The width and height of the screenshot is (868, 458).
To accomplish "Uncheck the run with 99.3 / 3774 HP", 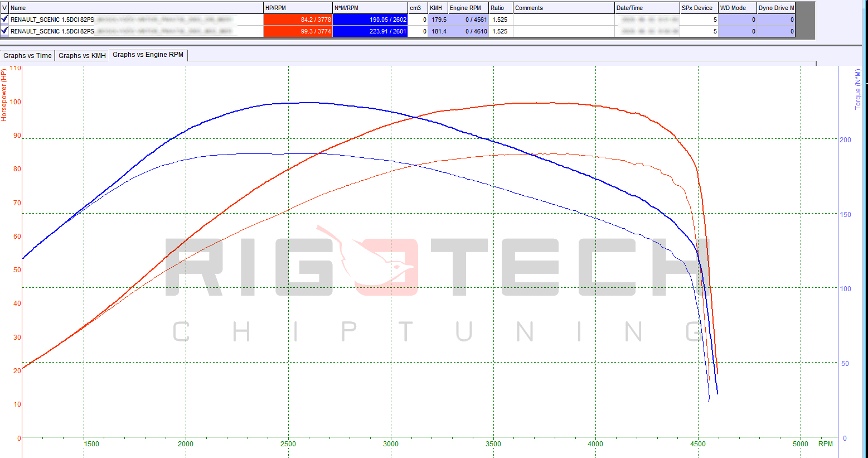I will click(x=4, y=31).
